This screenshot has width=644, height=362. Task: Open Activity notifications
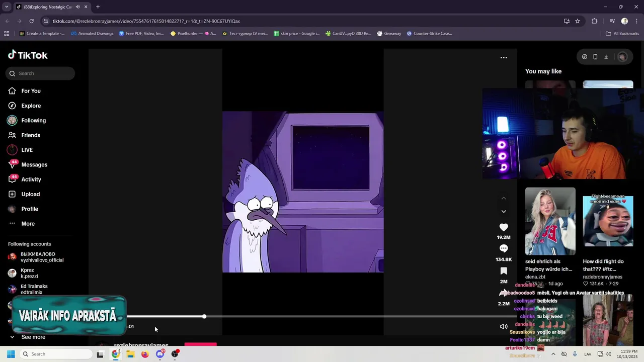(31, 179)
